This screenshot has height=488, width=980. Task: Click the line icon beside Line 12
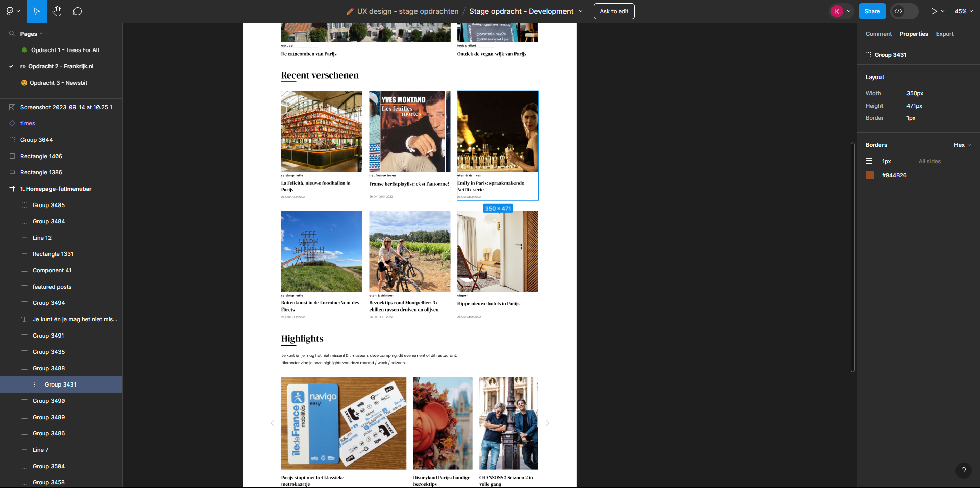pyautogui.click(x=24, y=238)
